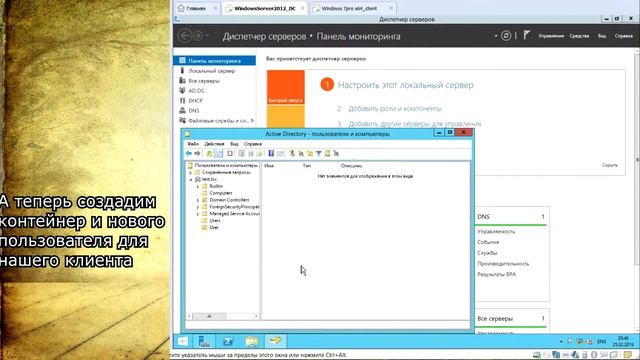Image resolution: width=640 pixels, height=360 pixels.
Task: Open Средства menu in Server Manager
Action: coord(579,36)
